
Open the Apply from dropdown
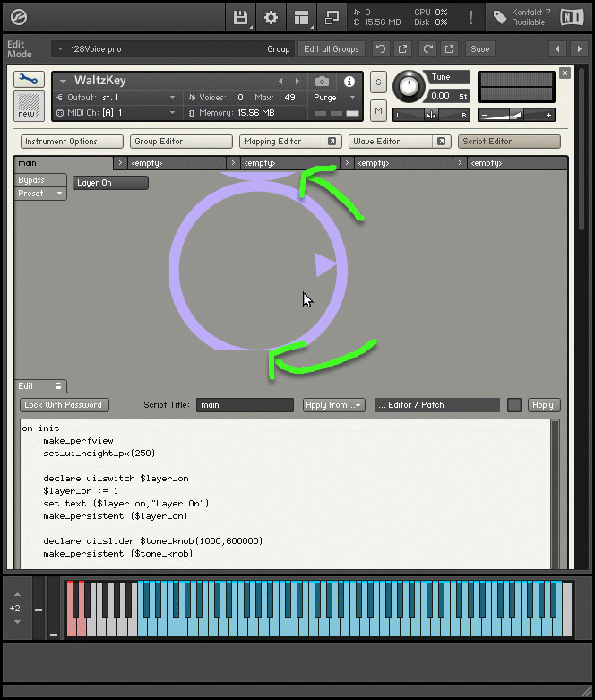click(334, 405)
